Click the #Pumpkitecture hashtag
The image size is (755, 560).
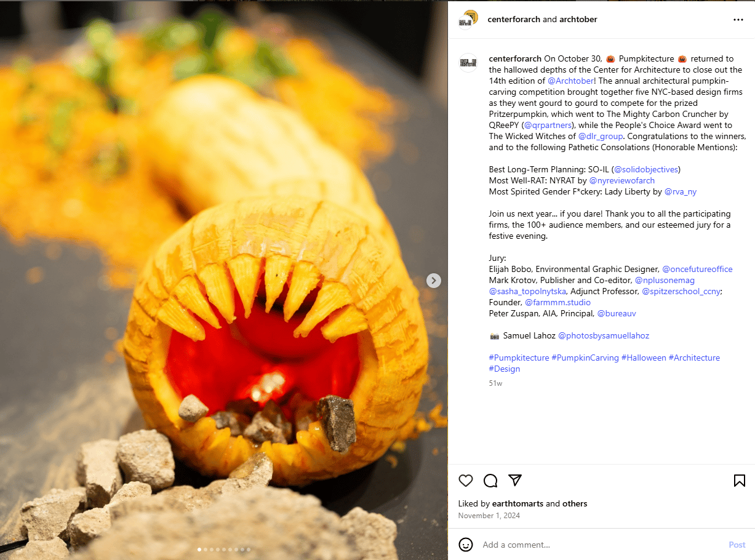519,358
